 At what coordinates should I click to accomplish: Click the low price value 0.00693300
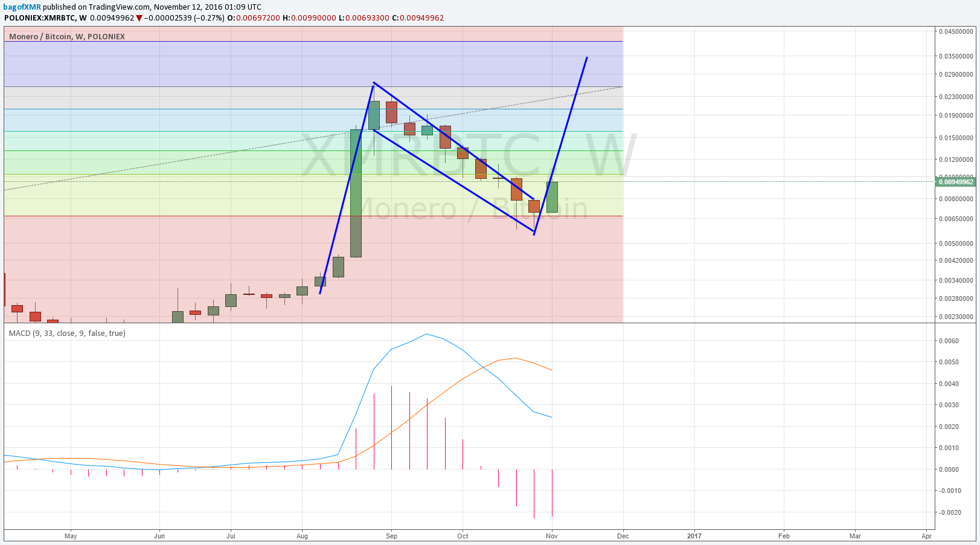(x=367, y=18)
